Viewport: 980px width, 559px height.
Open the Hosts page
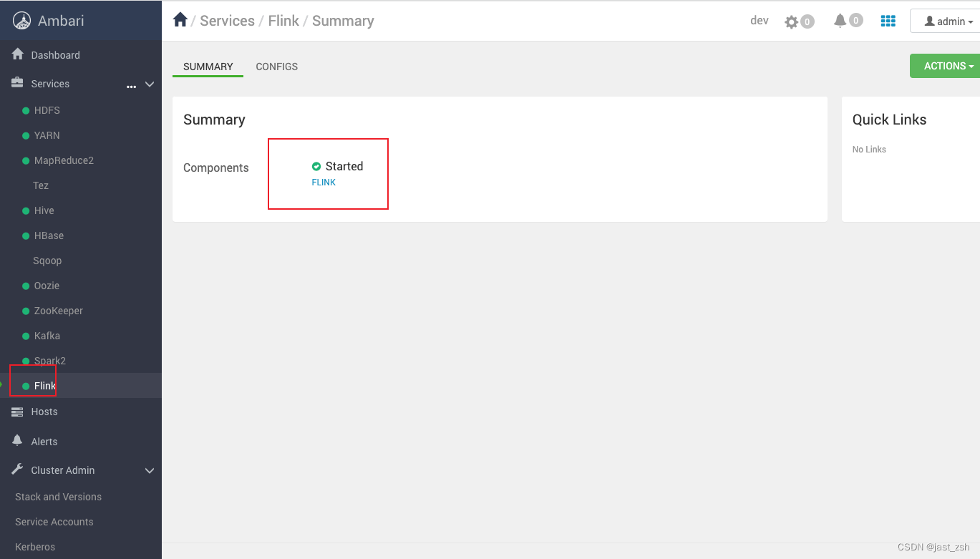coord(44,412)
